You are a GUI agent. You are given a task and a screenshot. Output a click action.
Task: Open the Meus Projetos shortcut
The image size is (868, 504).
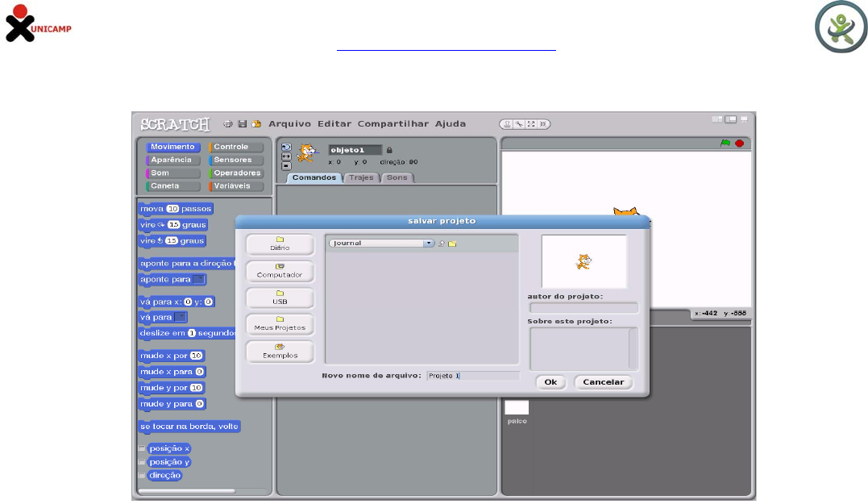(x=280, y=324)
